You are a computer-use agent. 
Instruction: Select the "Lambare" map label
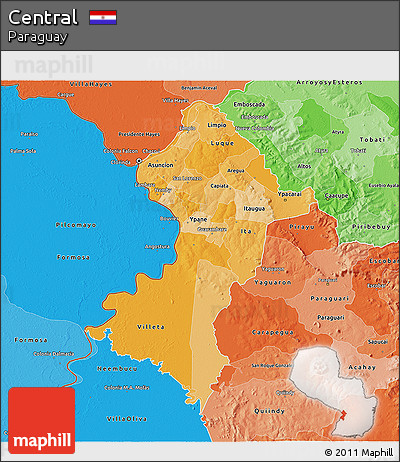[145, 185]
